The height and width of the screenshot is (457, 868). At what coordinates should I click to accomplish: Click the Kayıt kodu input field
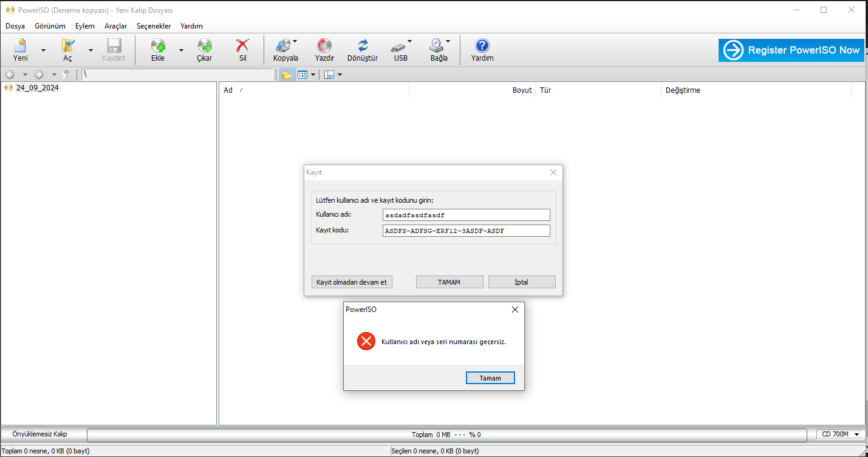point(466,231)
